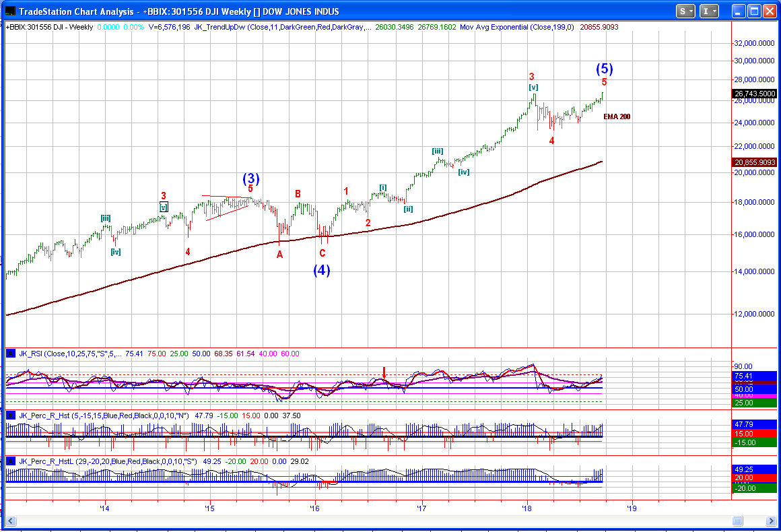The image size is (781, 532).
Task: Click the maroon EMA price tag '20,855.9093'
Action: [x=755, y=162]
